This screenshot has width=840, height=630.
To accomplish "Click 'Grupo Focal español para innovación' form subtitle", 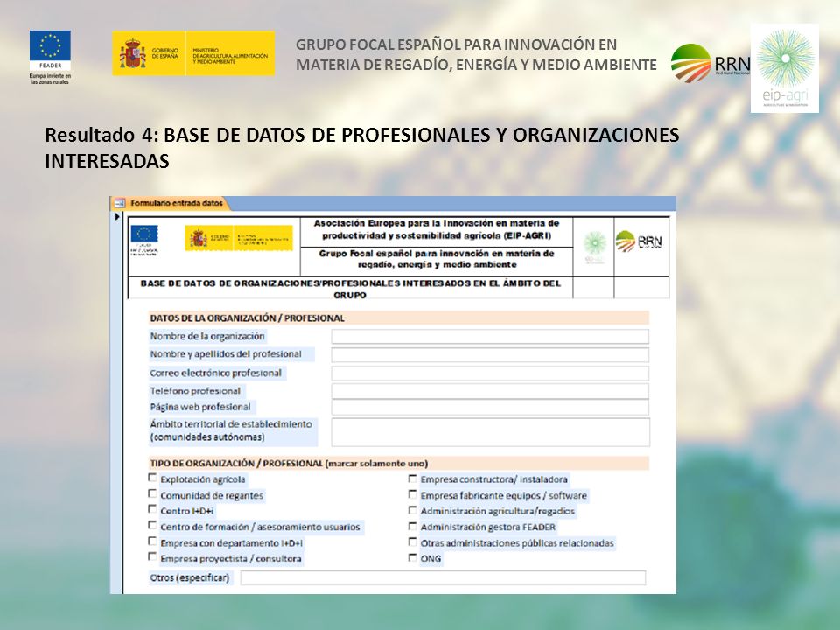I will point(437,259).
